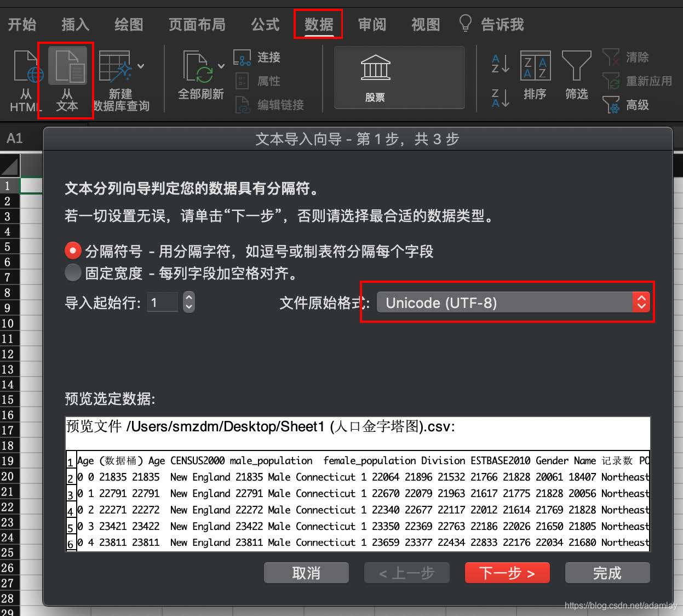Open Advanced filter options
This screenshot has width=683, height=616.
(x=625, y=104)
